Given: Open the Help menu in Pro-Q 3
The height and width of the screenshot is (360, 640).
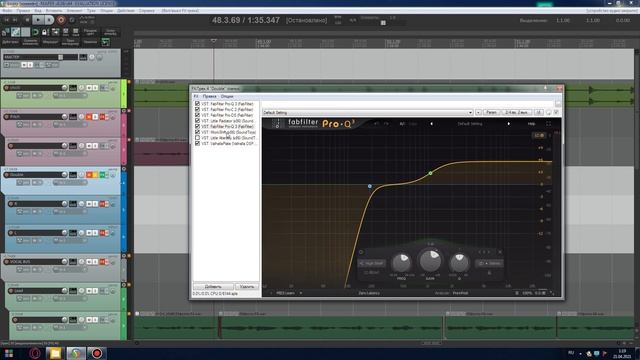Looking at the screenshot, I should pyautogui.click(x=531, y=124).
